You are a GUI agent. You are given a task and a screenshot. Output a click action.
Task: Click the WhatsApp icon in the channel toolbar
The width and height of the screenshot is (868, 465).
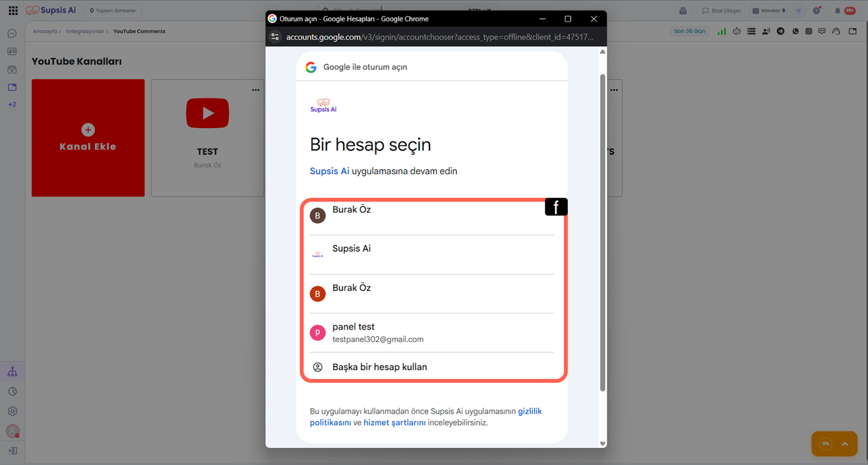(795, 31)
